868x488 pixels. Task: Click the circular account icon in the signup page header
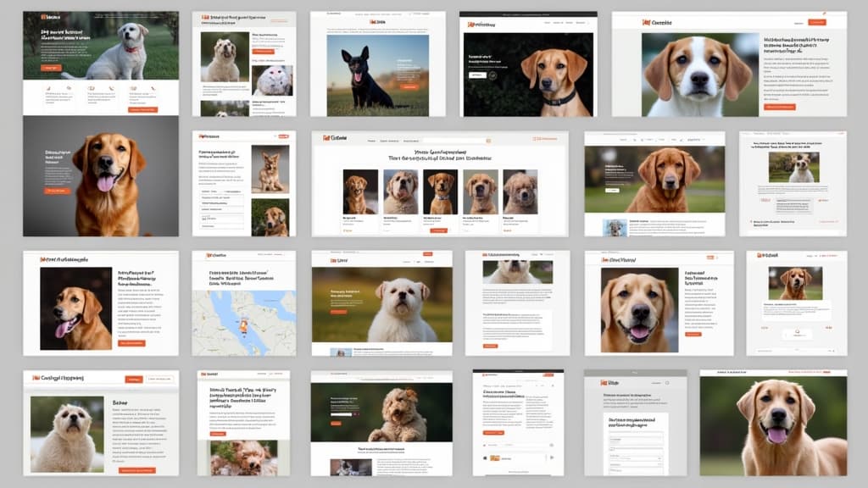click(x=667, y=383)
